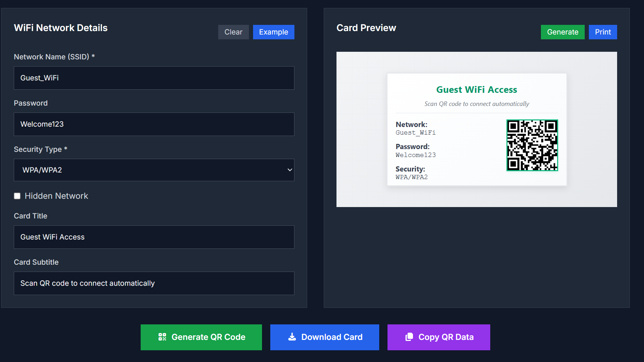Load sample data with Example button
The width and height of the screenshot is (644, 362).
[273, 32]
